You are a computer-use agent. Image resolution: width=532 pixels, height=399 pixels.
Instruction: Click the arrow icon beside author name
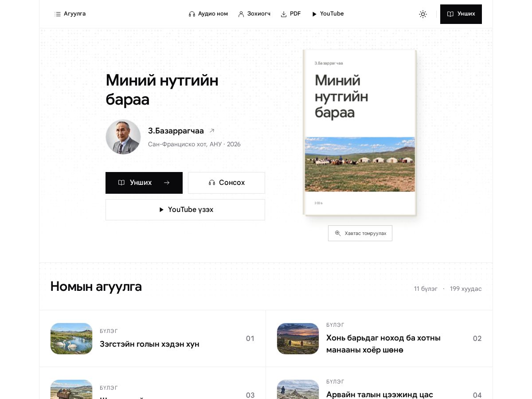pos(212,131)
